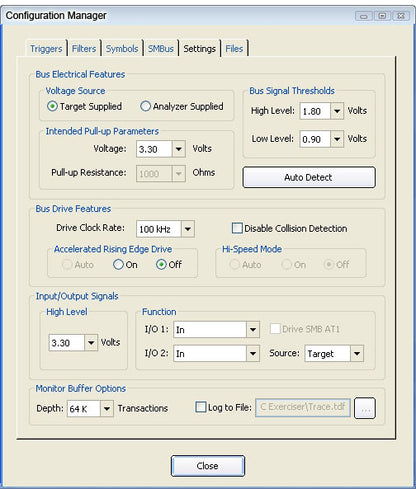Open the I/O High Level voltage dropdown
416x489 pixels.
(91, 343)
